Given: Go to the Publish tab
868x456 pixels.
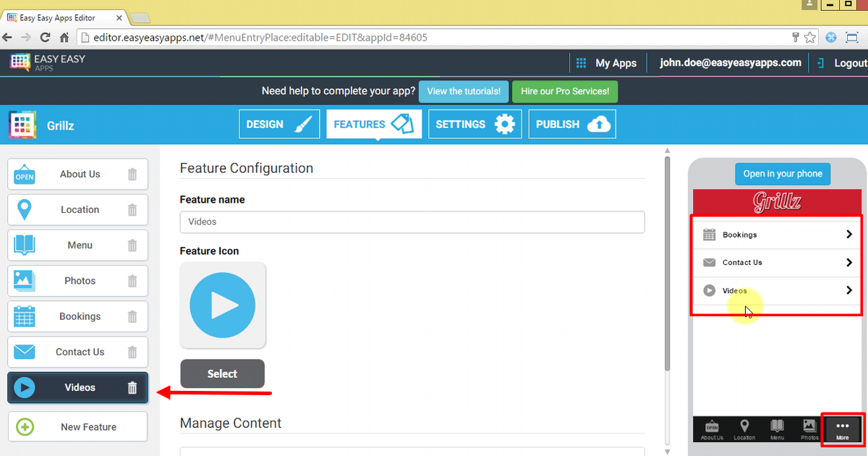Looking at the screenshot, I should [x=572, y=124].
